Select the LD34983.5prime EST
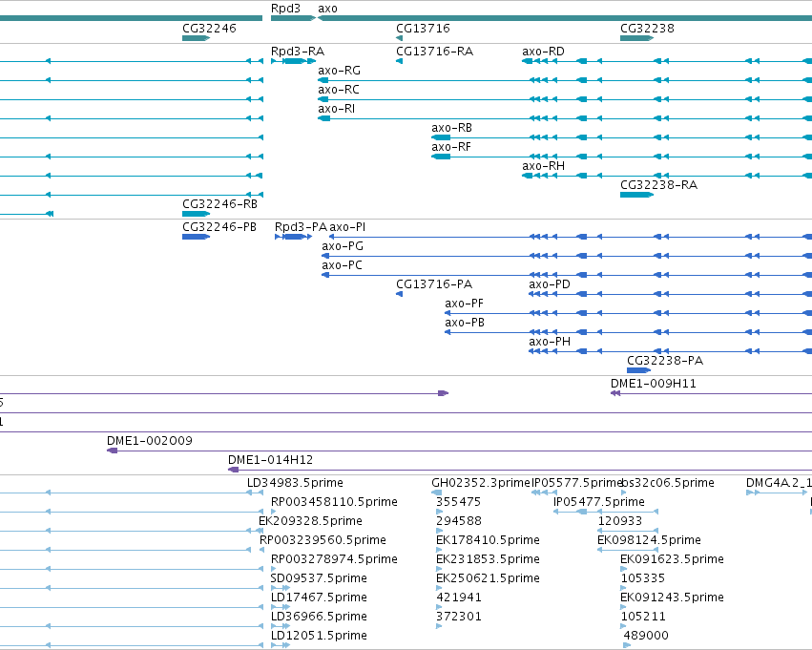Viewport: 812px width, 650px height. pyautogui.click(x=295, y=483)
